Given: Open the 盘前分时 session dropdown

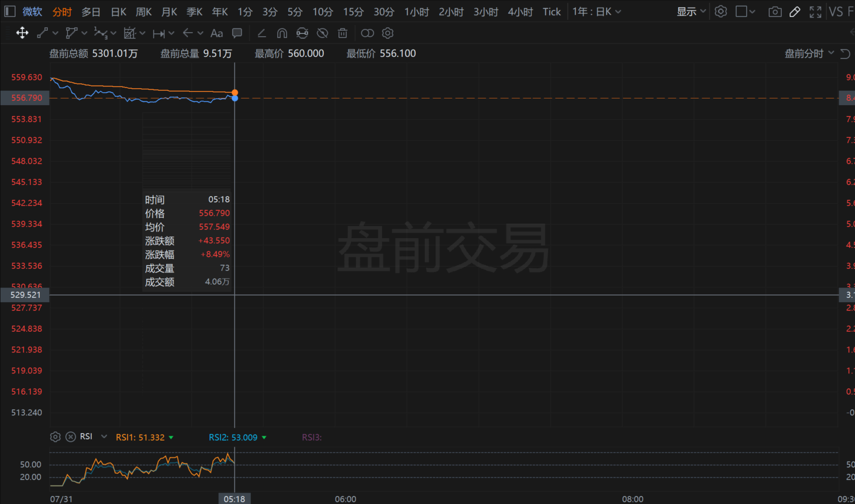Looking at the screenshot, I should click(810, 54).
